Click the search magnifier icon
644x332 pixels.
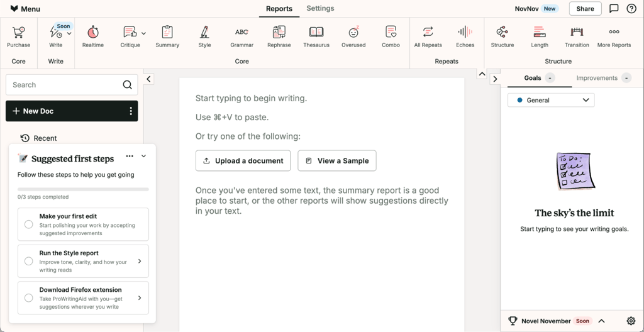[127, 85]
